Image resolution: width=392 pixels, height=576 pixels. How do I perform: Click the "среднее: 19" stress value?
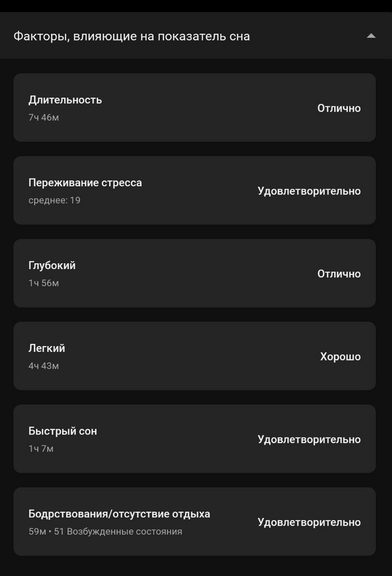coord(54,200)
